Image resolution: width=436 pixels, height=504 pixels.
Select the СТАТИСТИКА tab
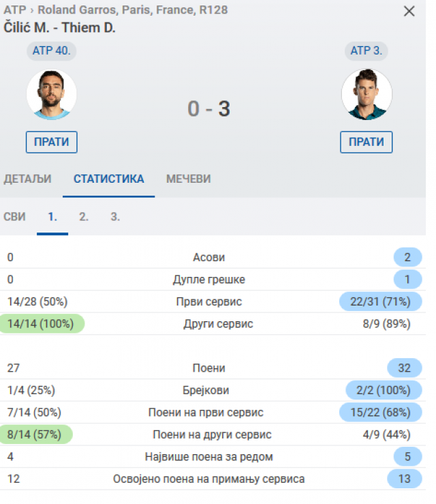tap(108, 179)
